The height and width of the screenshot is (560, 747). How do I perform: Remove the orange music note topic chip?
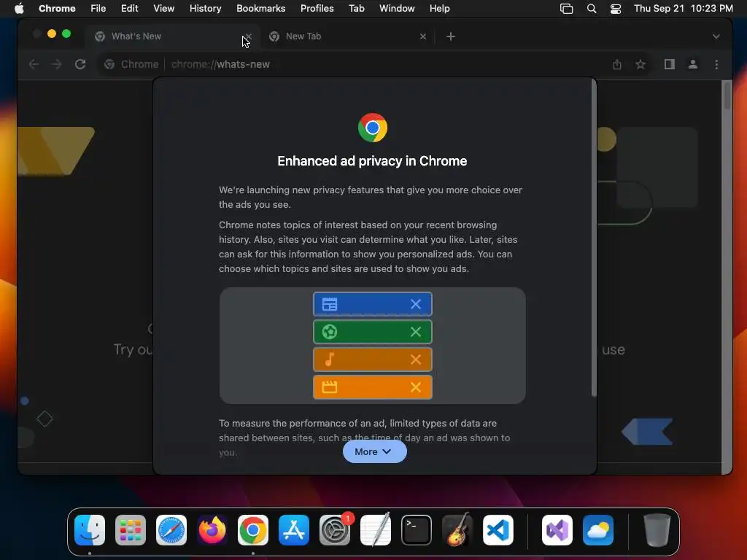tap(416, 359)
